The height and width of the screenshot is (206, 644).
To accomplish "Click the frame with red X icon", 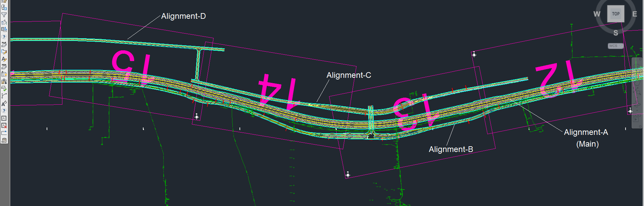I will coord(4,125).
